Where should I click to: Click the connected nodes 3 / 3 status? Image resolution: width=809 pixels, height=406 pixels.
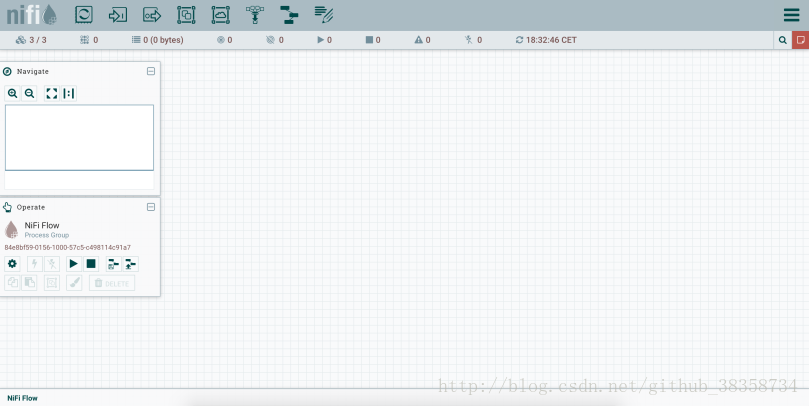pyautogui.click(x=31, y=40)
